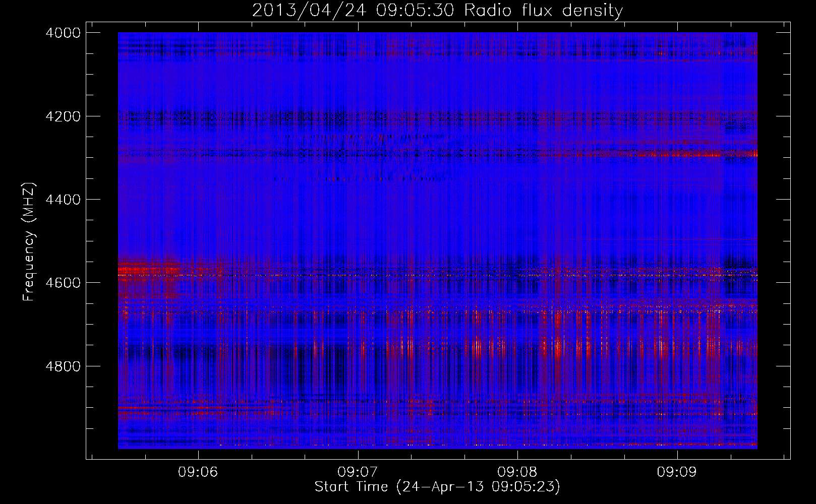Click the 4400 frequency tick label
Image resolution: width=816 pixels, height=504 pixels.
63,200
